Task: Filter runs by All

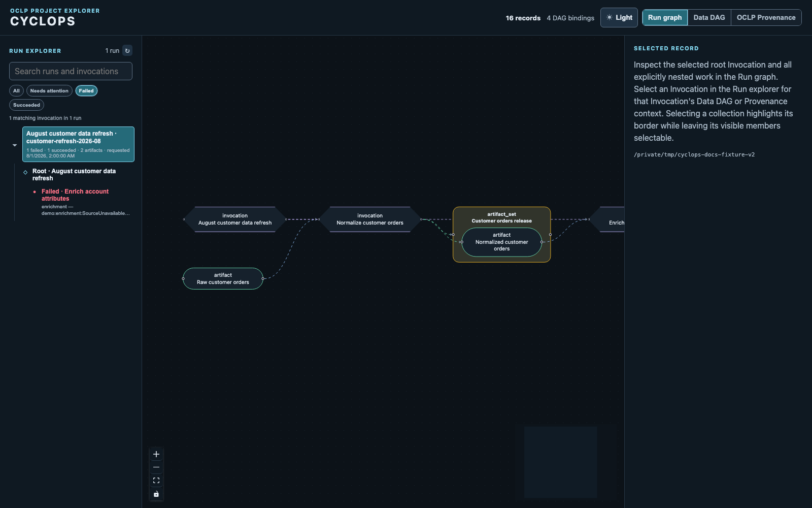Action: click(16, 91)
